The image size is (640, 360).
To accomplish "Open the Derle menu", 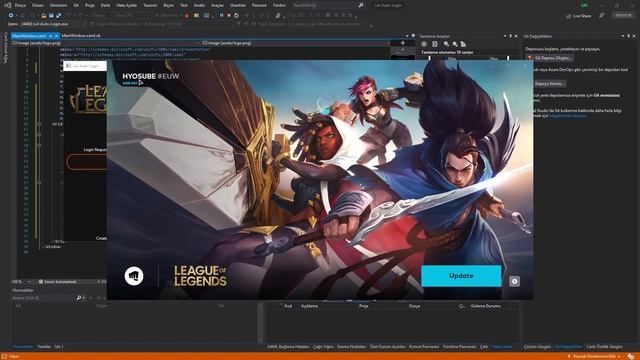I will (x=106, y=5).
